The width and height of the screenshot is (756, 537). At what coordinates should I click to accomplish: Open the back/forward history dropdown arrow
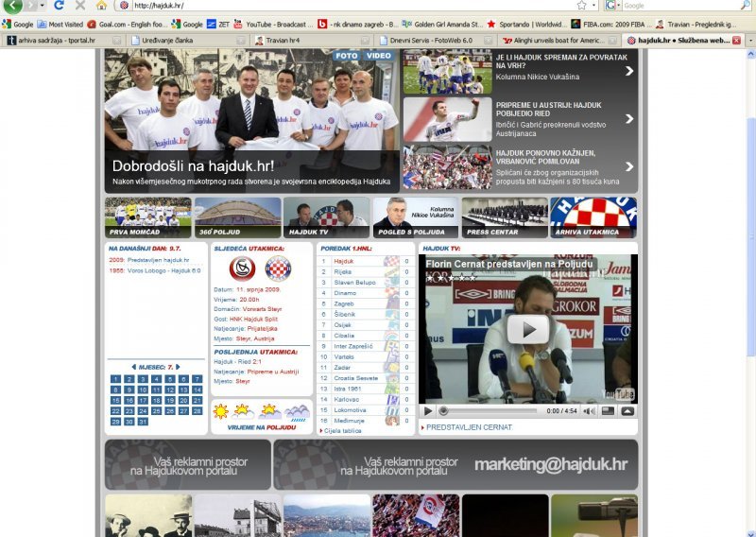(x=43, y=6)
